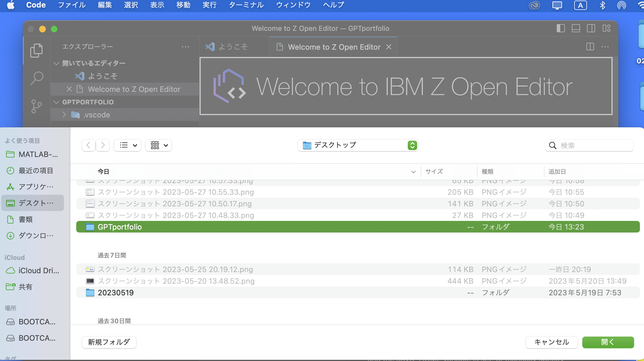Image resolution: width=644 pixels, height=361 pixels.
Task: Expand the .vscode folder in the Explorer
Action: click(64, 115)
